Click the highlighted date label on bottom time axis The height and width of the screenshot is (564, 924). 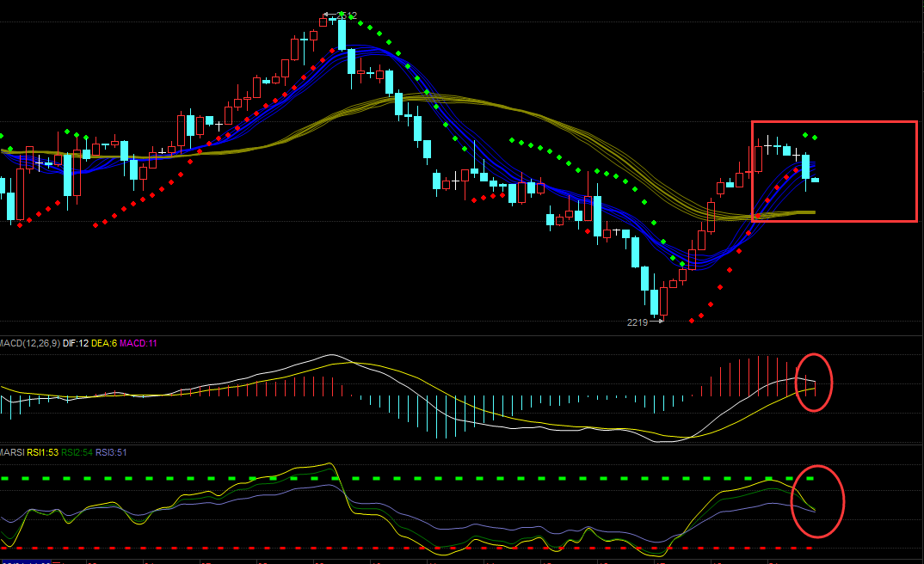[x=26, y=561]
